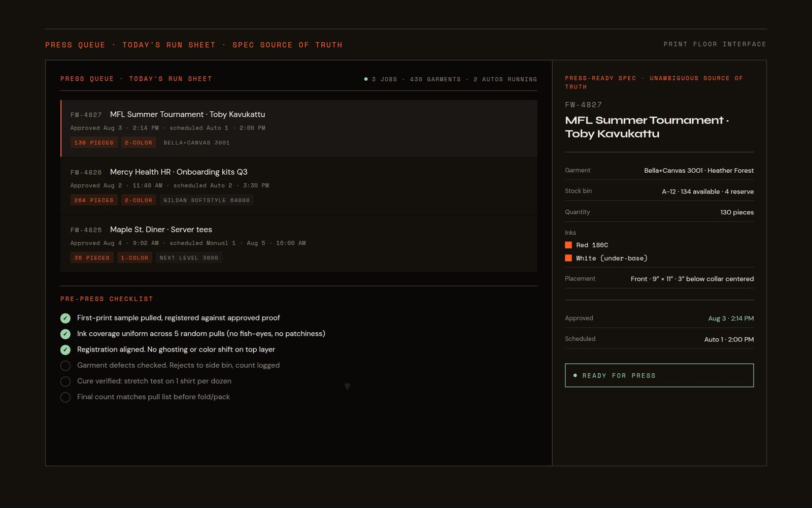
Task: Uncheck ink coverage uniform checklist item
Action: pos(65,334)
